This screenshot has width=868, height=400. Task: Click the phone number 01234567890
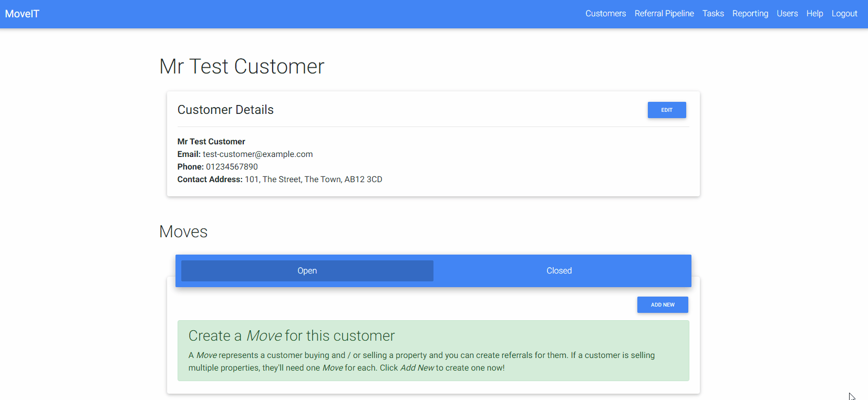tap(232, 167)
